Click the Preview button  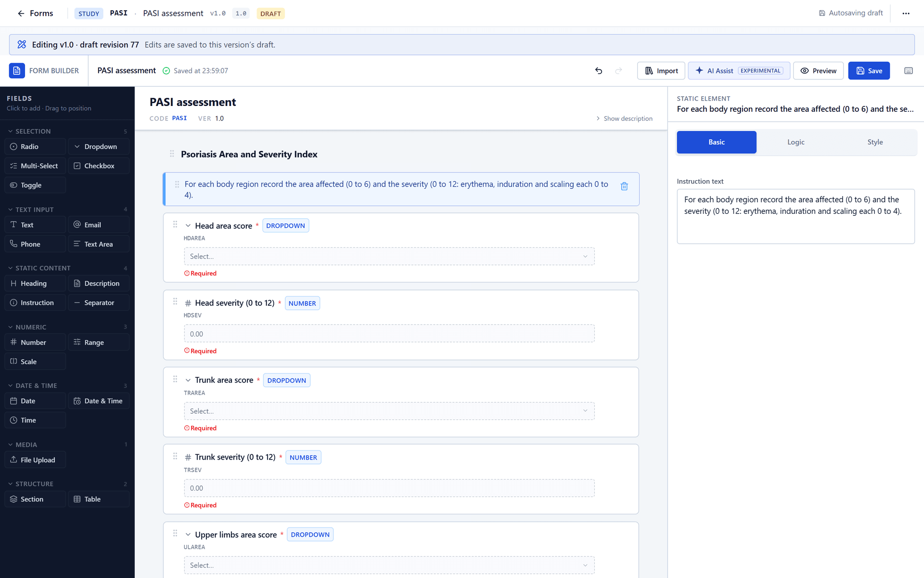click(x=818, y=71)
